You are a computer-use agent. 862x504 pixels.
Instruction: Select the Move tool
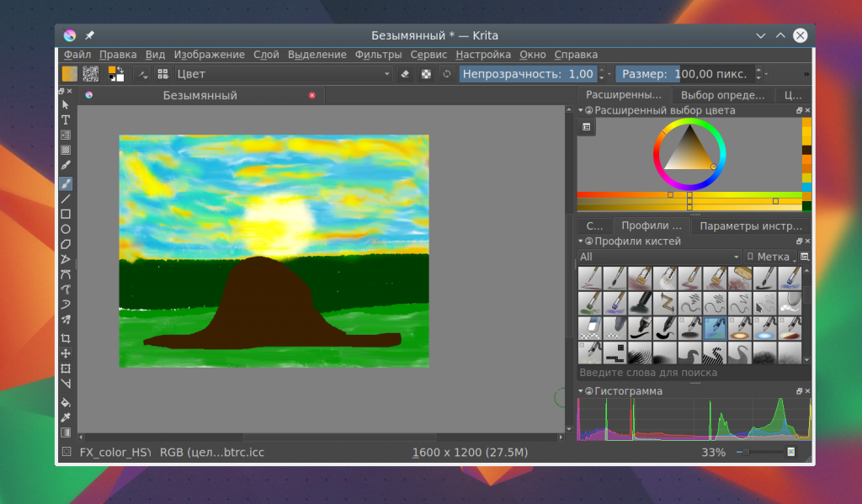tap(66, 353)
